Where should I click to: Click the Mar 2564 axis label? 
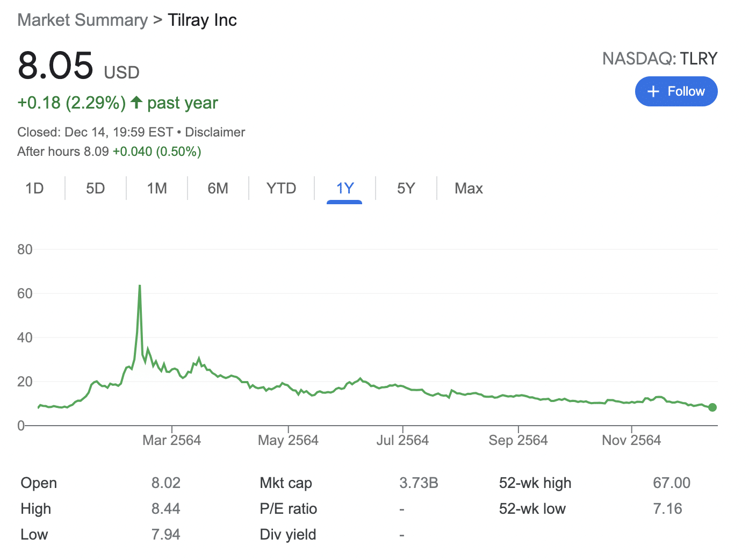coord(172,441)
